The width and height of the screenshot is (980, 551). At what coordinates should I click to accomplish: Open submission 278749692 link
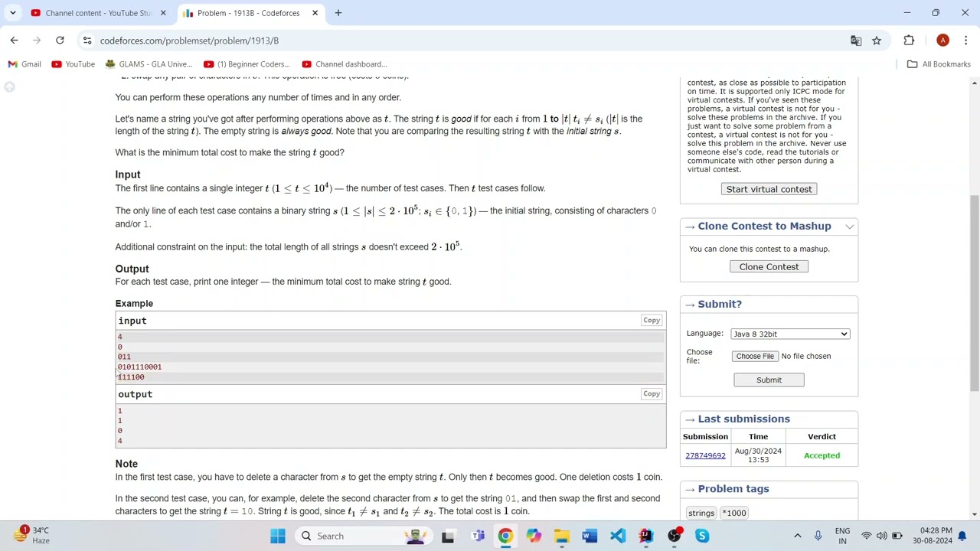pos(705,456)
